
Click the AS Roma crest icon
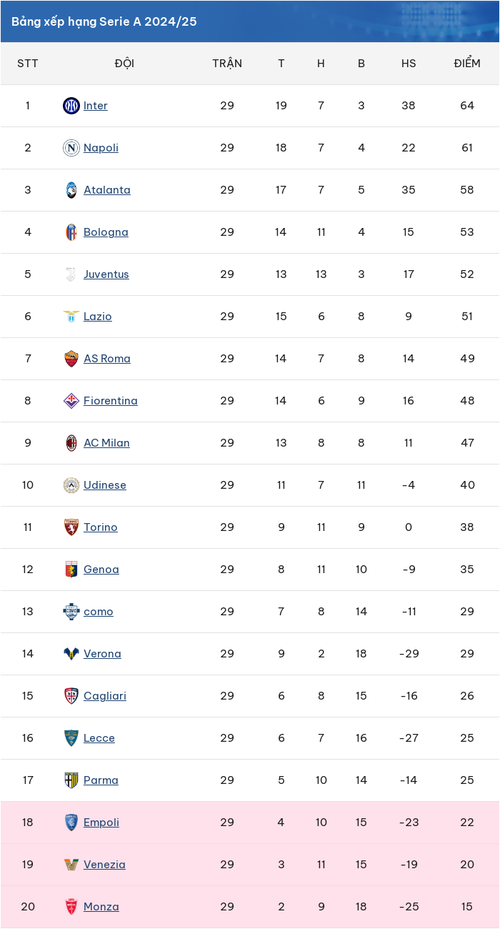(x=71, y=358)
